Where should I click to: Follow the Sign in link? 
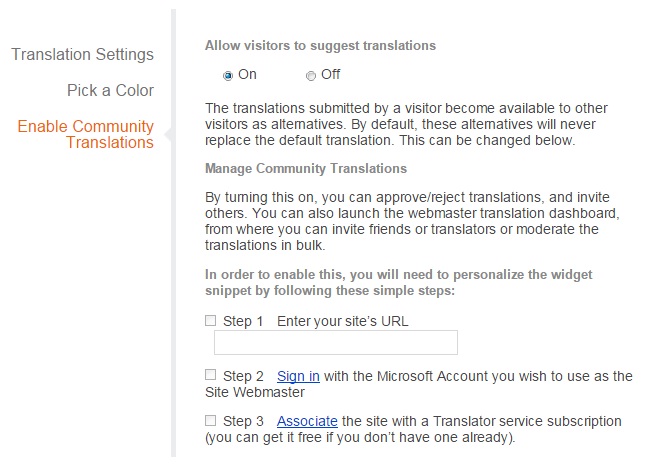[x=298, y=376]
